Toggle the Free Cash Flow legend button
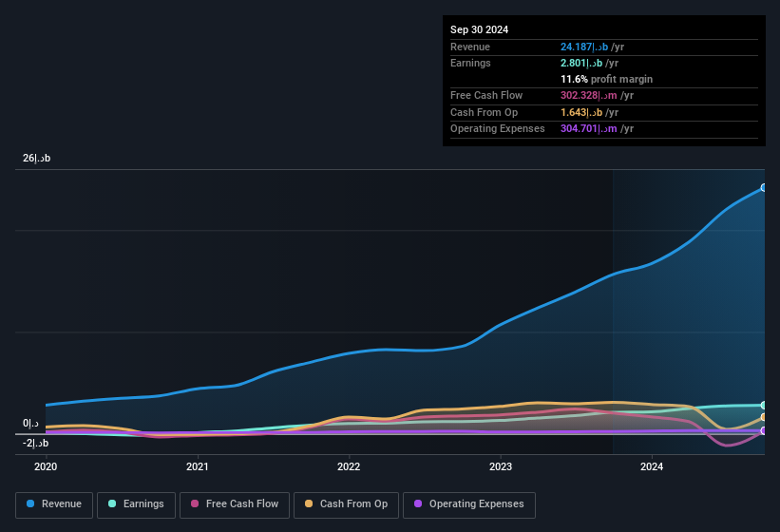Image resolution: width=780 pixels, height=532 pixels. point(235,504)
